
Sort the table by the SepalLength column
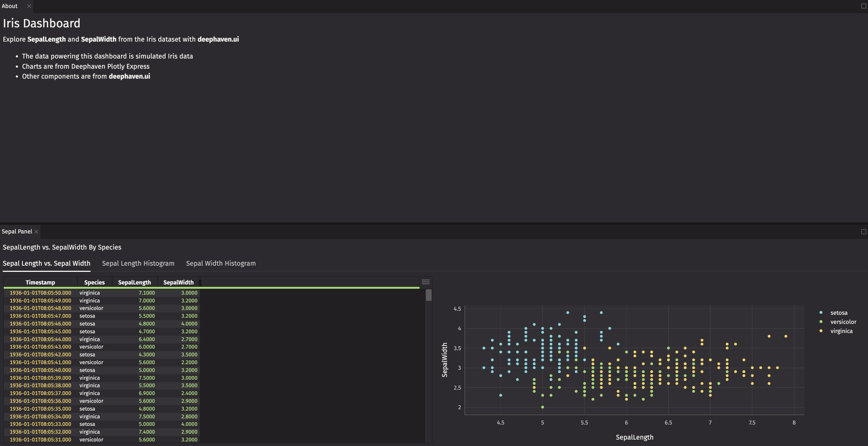134,282
